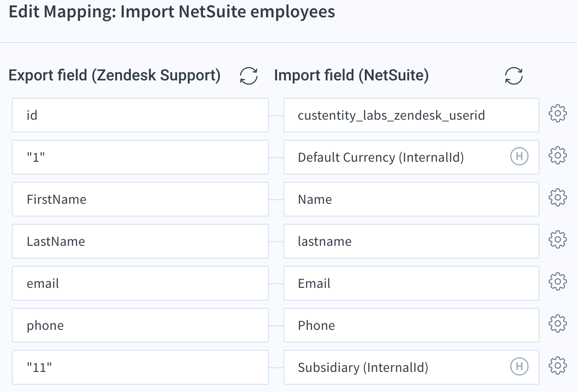Edit the email export field
The width and height of the screenshot is (577, 392).
[x=140, y=283]
